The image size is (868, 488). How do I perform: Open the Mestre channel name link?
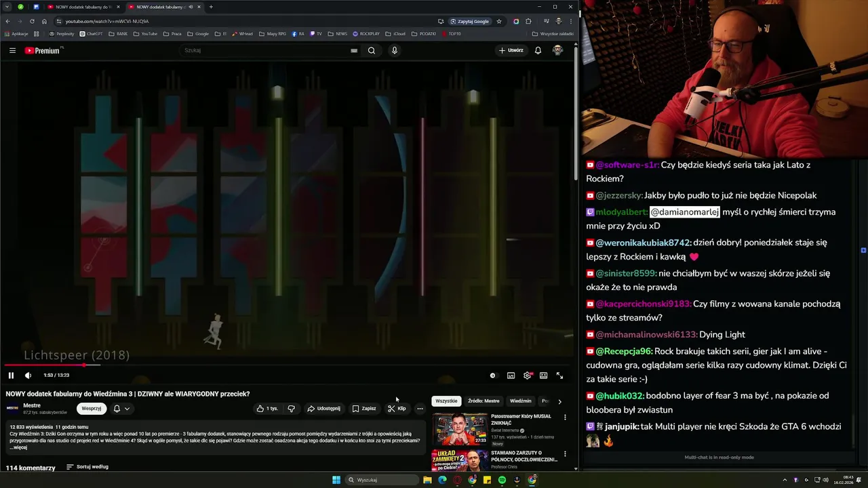[32, 405]
